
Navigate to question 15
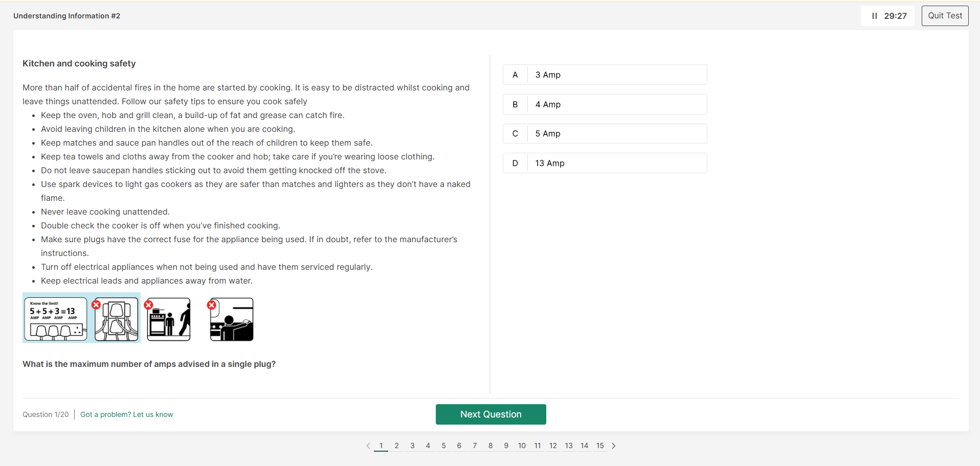(600, 446)
